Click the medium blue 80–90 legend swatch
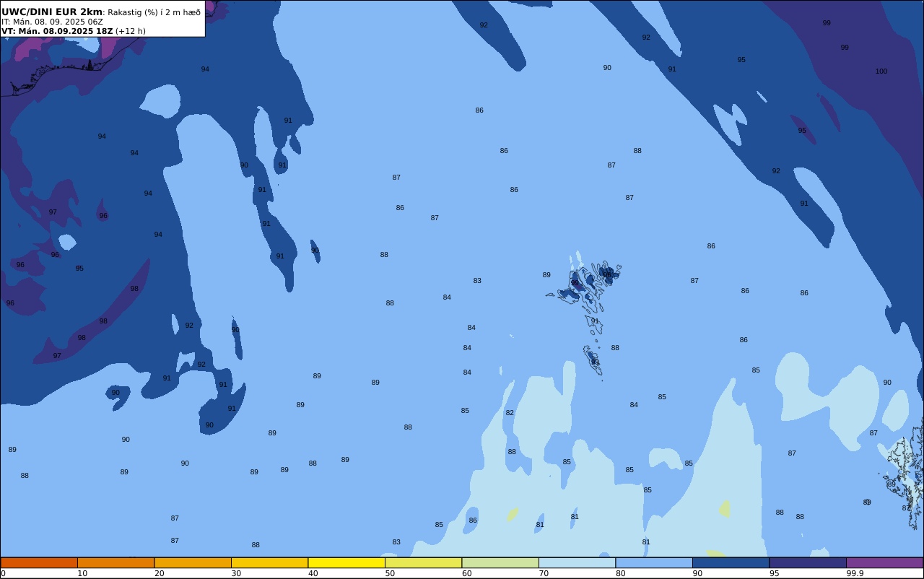924x579 pixels. 654,562
